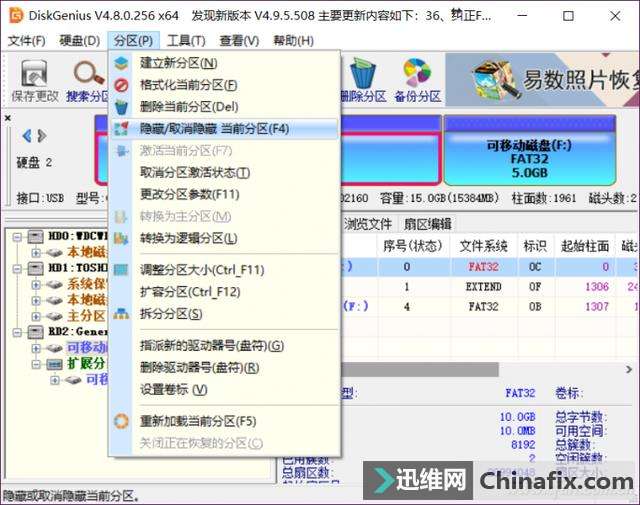Click the Search Partition (搜索分区) magnifier icon
640x505 pixels.
(89, 73)
